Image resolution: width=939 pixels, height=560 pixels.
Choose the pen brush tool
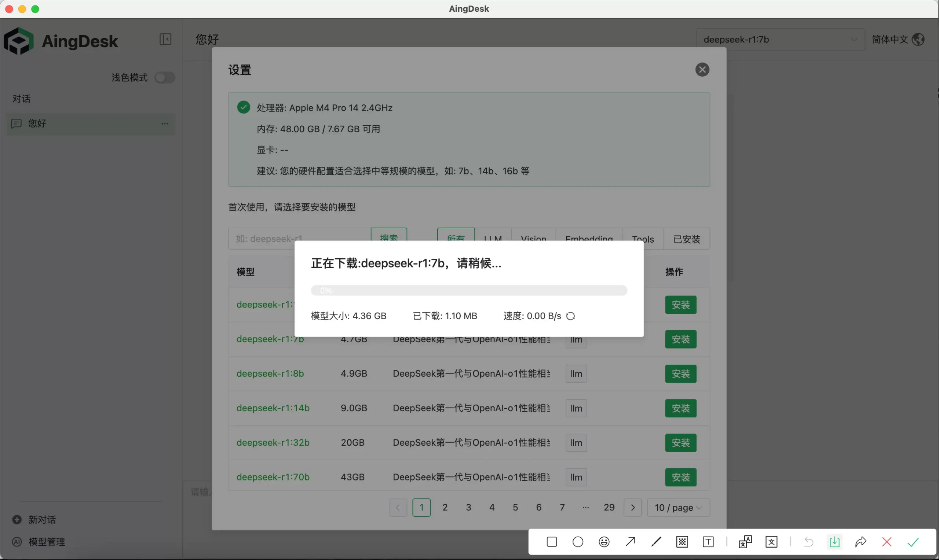pos(656,542)
